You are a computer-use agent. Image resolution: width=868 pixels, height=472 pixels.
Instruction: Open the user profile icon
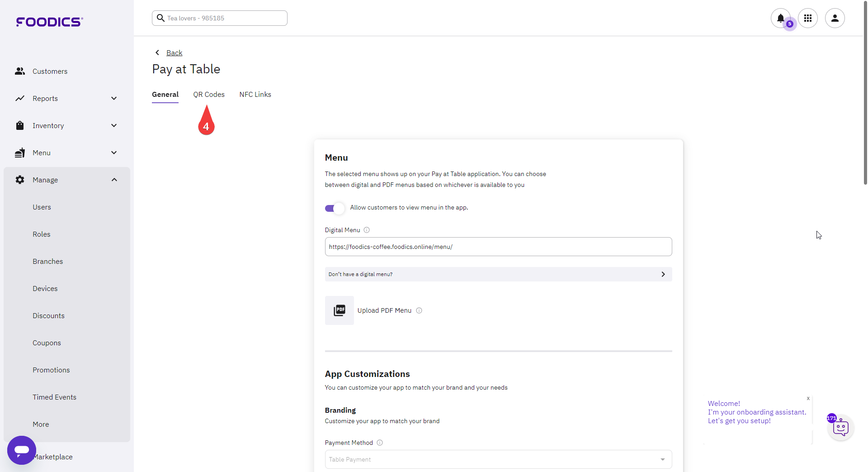point(835,18)
